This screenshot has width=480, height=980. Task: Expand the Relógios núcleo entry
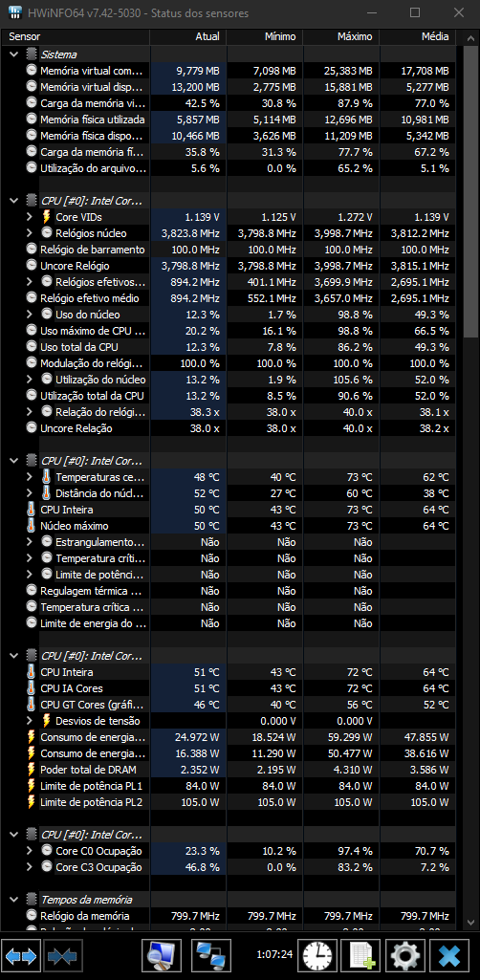pyautogui.click(x=30, y=233)
